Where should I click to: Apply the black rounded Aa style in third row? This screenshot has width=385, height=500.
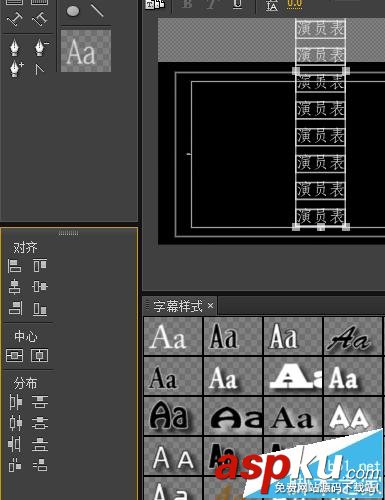(173, 416)
